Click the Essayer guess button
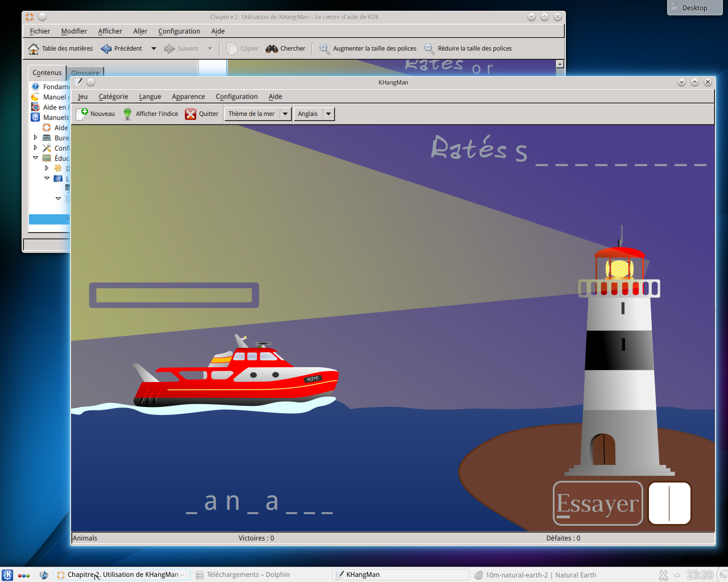 (x=598, y=504)
